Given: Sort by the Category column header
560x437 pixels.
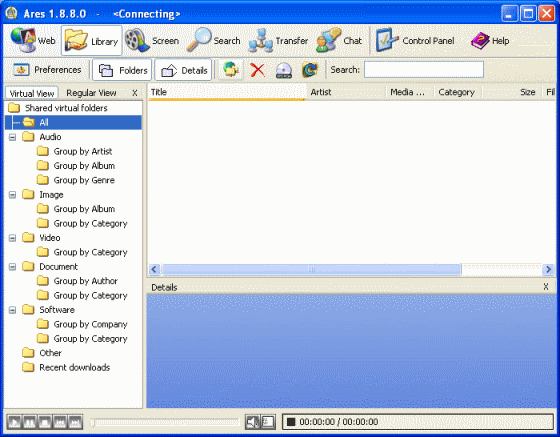Looking at the screenshot, I should (x=458, y=92).
